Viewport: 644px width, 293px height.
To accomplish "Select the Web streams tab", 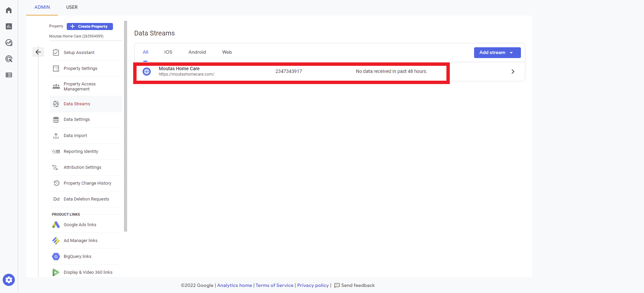I will click(227, 52).
